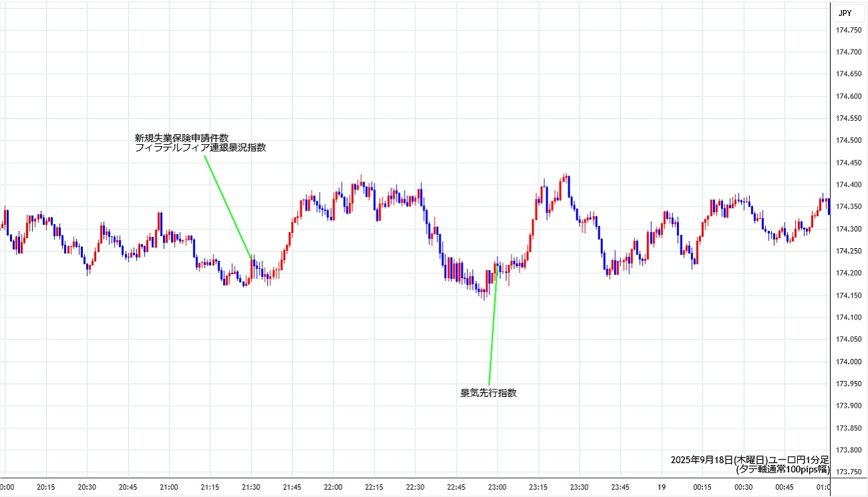
Task: Select the 174.450 price axis label
Action: pos(849,163)
